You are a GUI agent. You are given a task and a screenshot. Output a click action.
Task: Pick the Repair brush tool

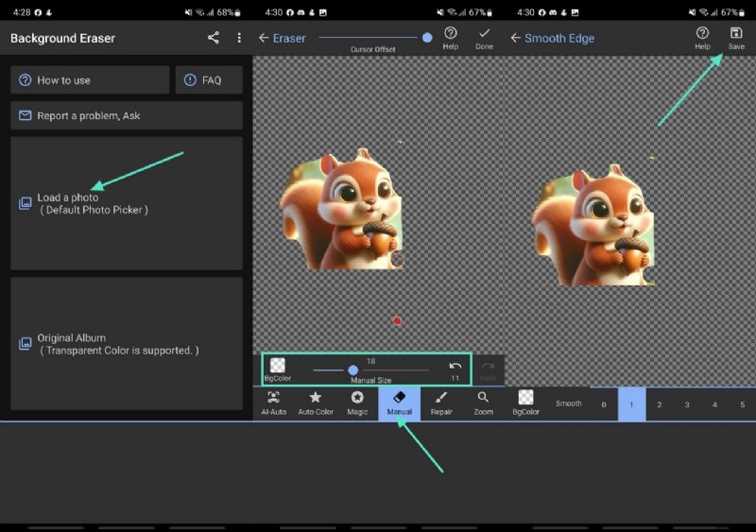click(441, 403)
